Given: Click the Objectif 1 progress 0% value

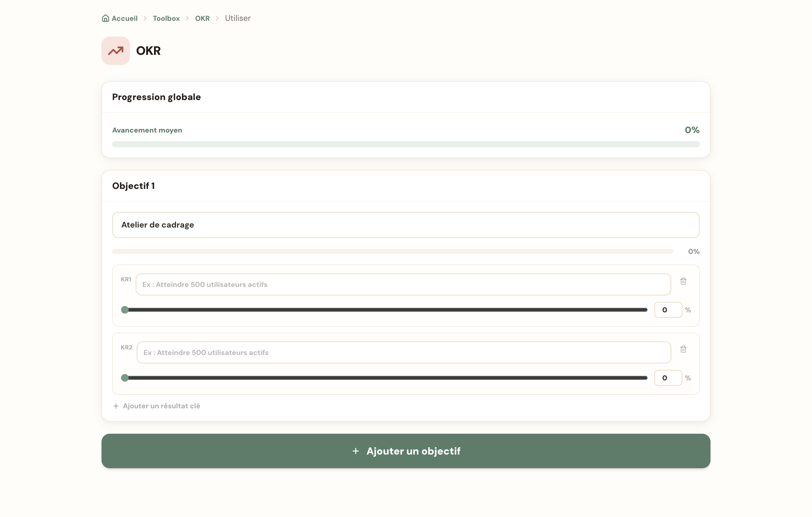Looking at the screenshot, I should pos(694,251).
